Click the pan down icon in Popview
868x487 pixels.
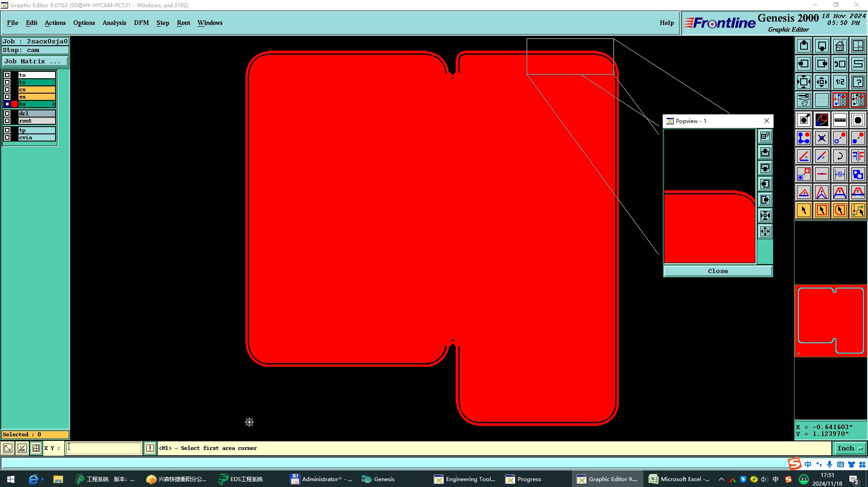tap(765, 168)
